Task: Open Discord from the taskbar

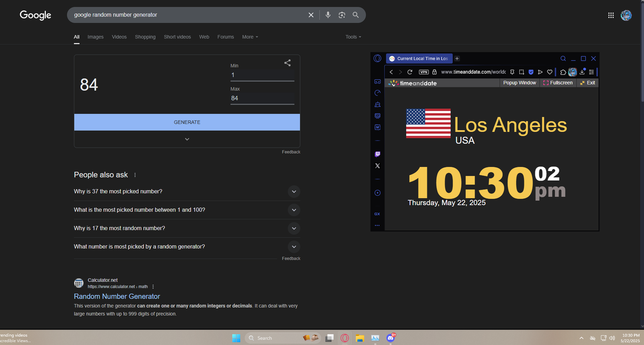Action: pos(390,338)
